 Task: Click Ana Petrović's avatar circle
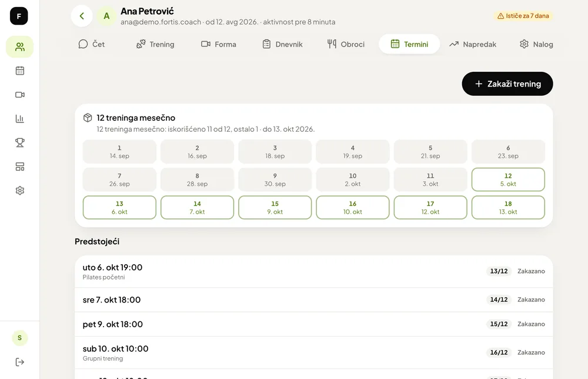(106, 16)
